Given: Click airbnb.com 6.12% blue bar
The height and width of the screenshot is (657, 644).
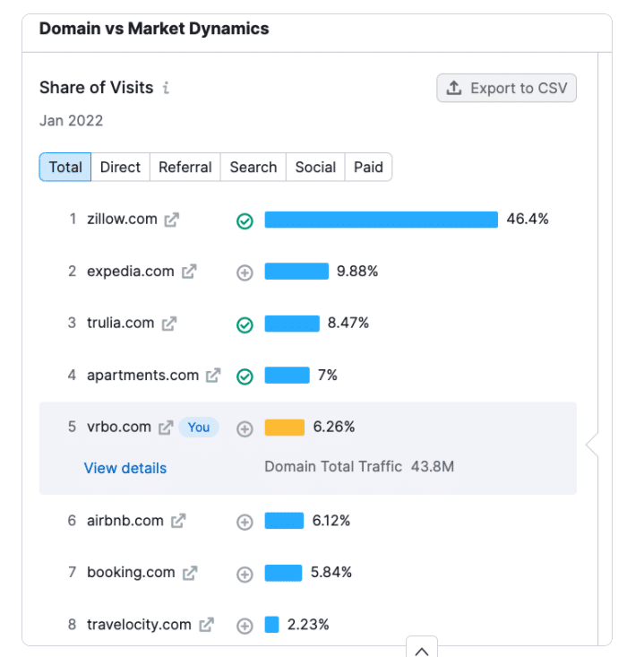Looking at the screenshot, I should (284, 521).
